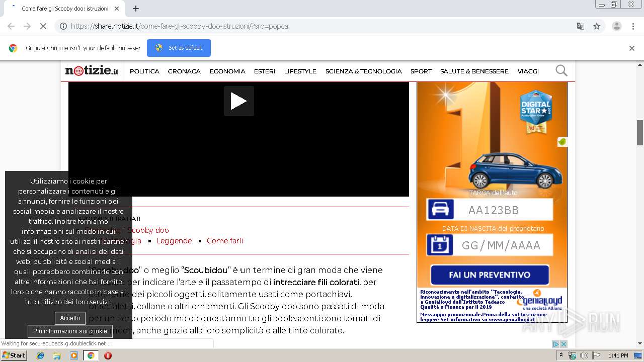The image size is (644, 362).
Task: Close the Scooby doo tab
Action: (117, 9)
